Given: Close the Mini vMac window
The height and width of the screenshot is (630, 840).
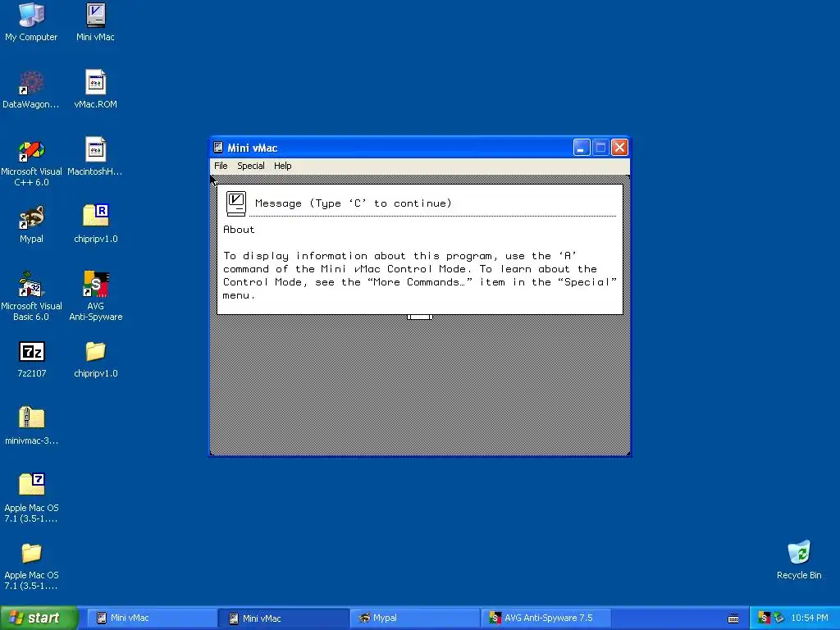Looking at the screenshot, I should [x=620, y=148].
